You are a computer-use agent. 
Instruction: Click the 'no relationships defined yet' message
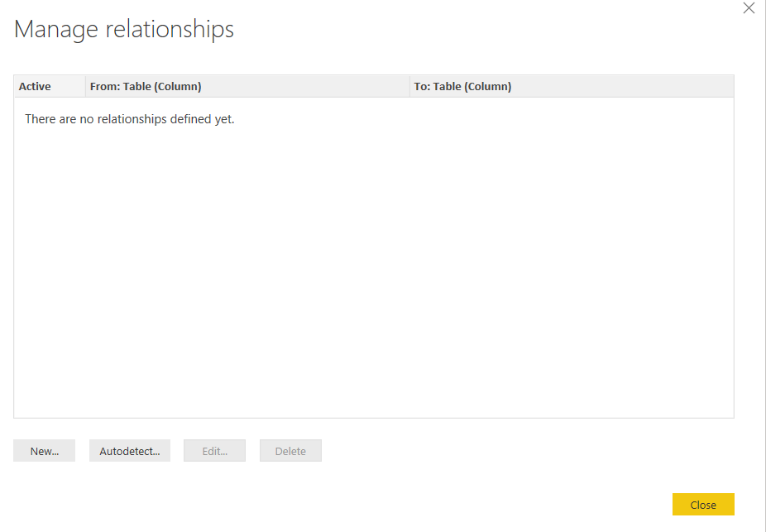(x=130, y=119)
